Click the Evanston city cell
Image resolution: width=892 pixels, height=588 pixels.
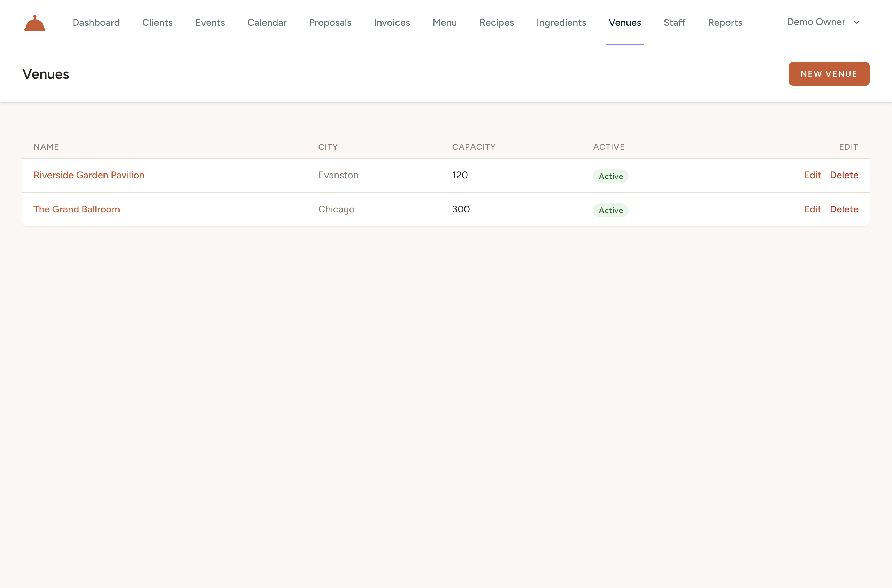tap(338, 175)
